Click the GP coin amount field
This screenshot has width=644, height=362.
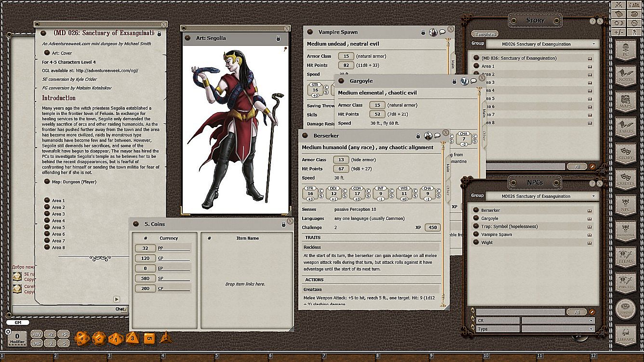click(146, 259)
